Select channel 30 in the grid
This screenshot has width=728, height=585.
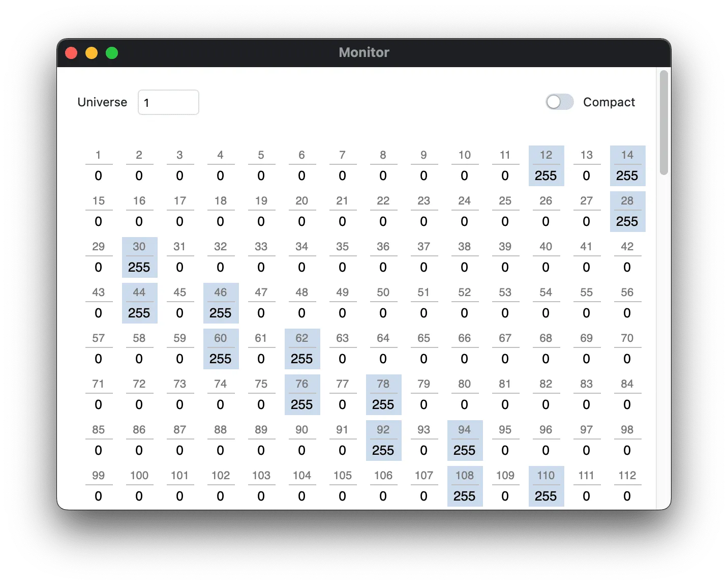click(139, 257)
